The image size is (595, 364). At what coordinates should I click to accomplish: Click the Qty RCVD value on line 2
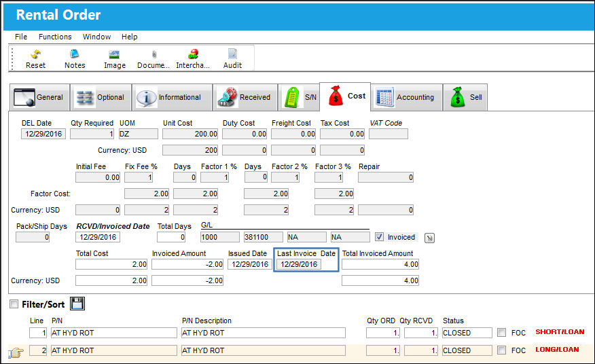point(421,350)
